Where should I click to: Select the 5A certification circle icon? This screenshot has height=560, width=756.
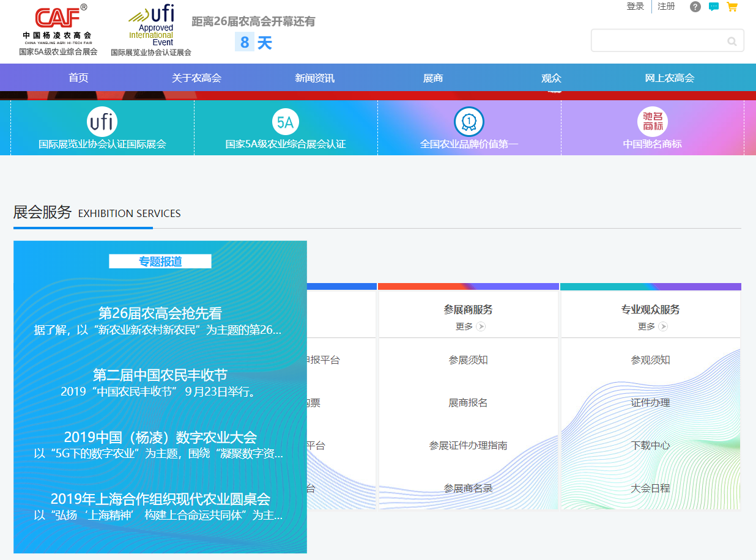point(285,122)
